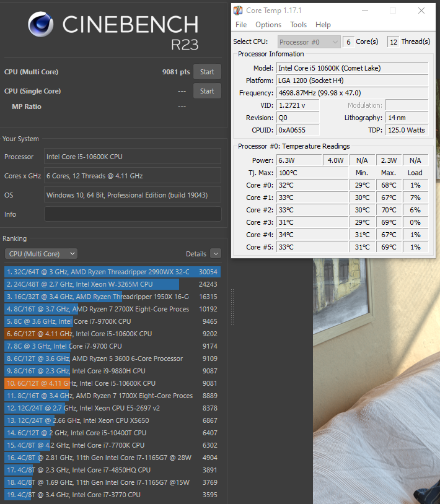Image resolution: width=440 pixels, height=504 pixels.
Task: Open the File menu in Core Temp
Action: [x=241, y=25]
